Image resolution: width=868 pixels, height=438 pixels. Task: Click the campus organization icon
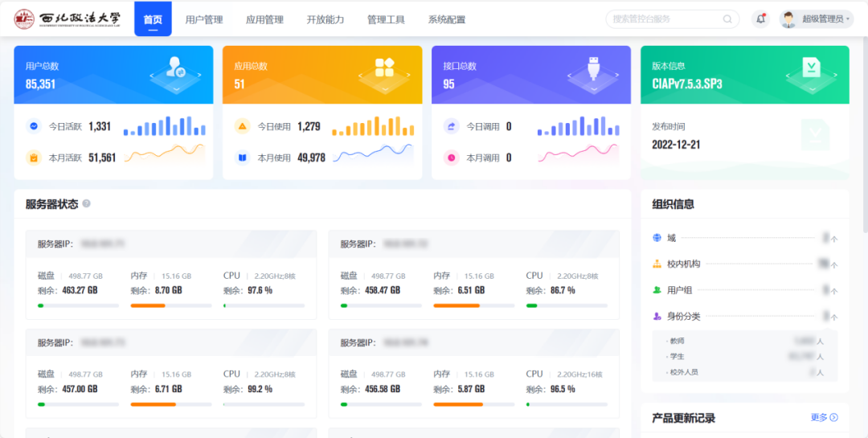point(657,264)
